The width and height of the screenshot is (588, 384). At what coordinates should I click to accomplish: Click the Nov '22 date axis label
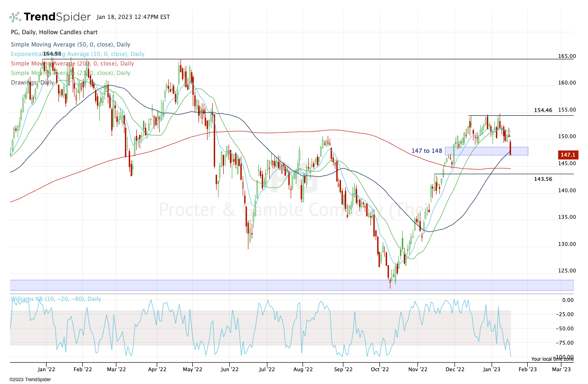[417, 368]
